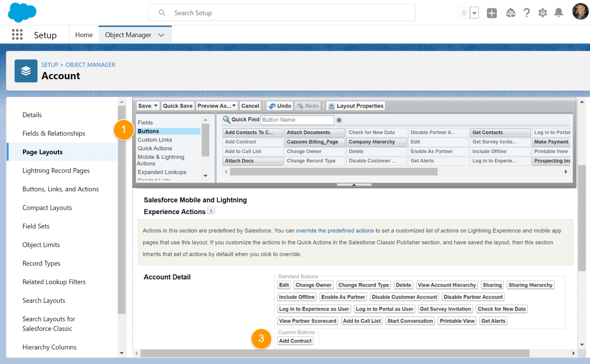This screenshot has width=590, height=364.
Task: Click the info icon beside Experience Actions
Action: [x=211, y=210]
